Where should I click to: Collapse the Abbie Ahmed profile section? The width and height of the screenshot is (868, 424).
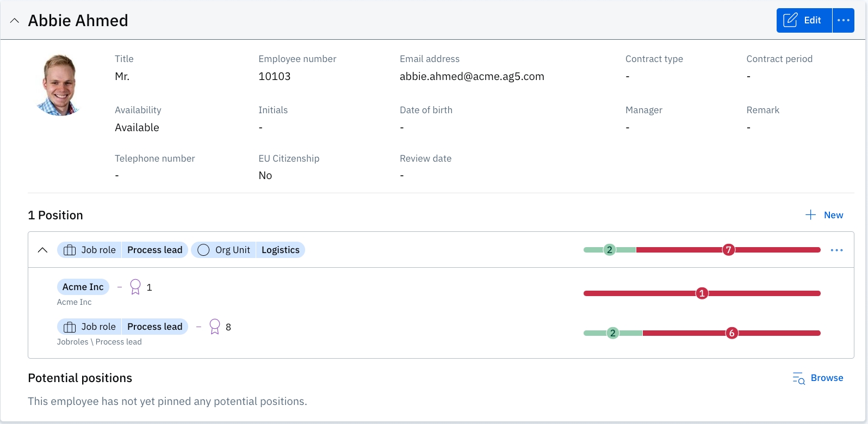pyautogui.click(x=15, y=21)
